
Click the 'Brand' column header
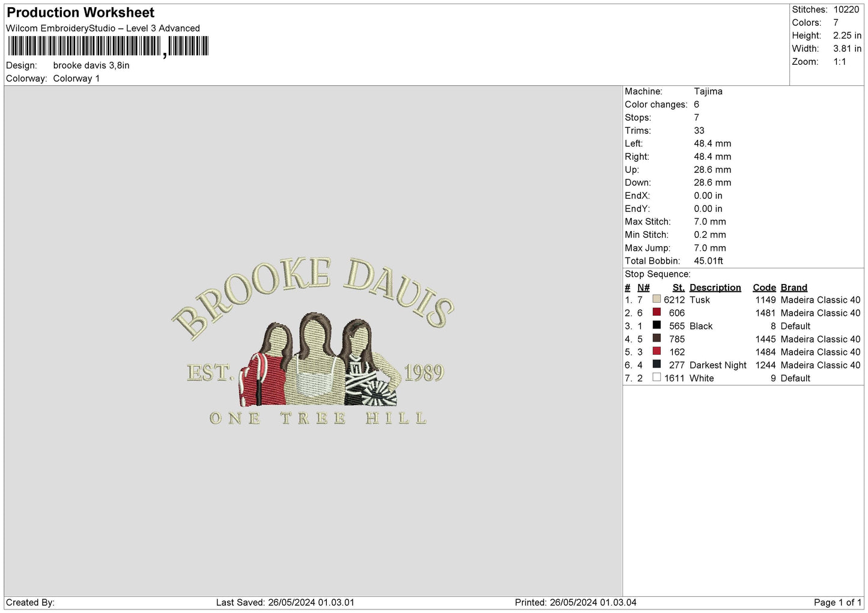click(x=794, y=288)
